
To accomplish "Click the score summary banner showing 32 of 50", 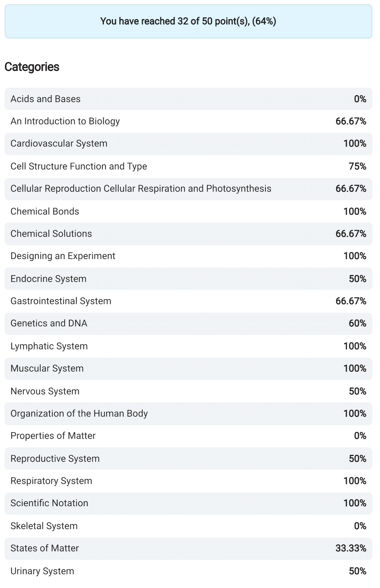I will point(188,21).
